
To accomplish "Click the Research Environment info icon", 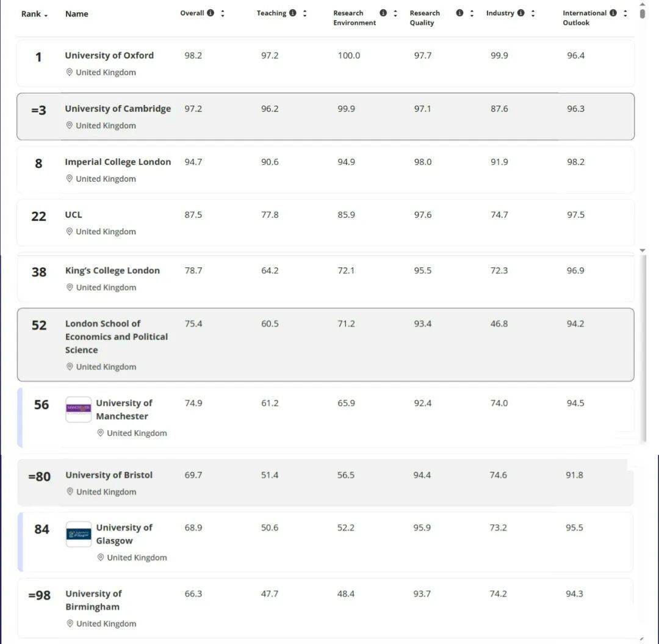I will click(x=383, y=13).
